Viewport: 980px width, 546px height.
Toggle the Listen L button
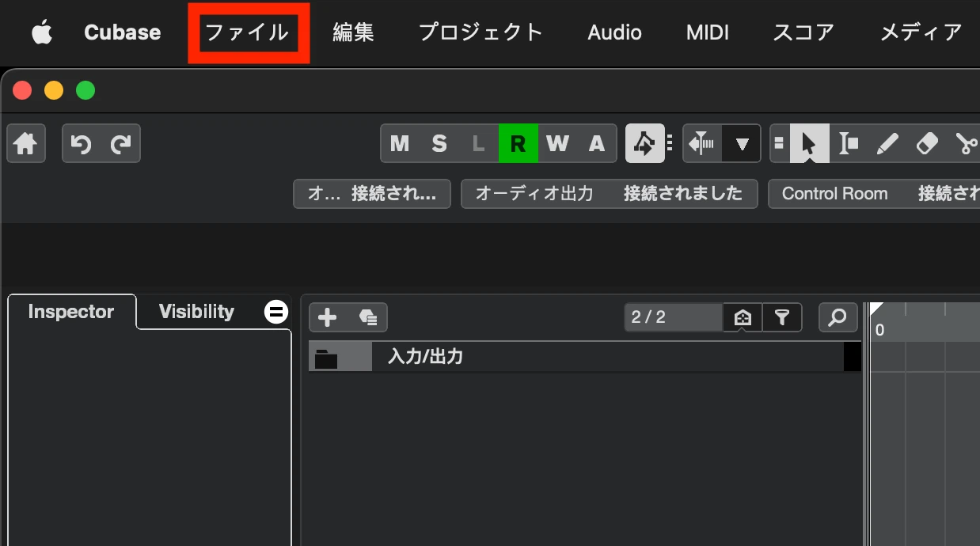pyautogui.click(x=478, y=143)
